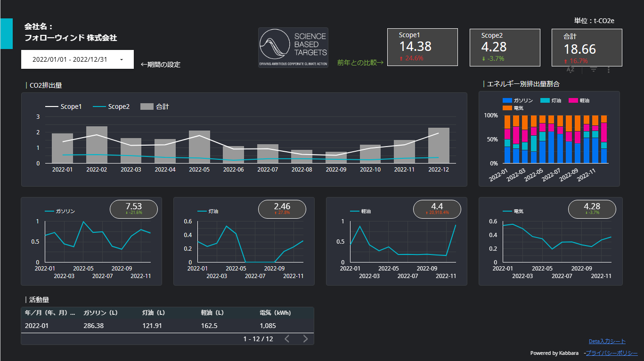Go to previous table page arrow
The image size is (644, 361).
coord(287,339)
